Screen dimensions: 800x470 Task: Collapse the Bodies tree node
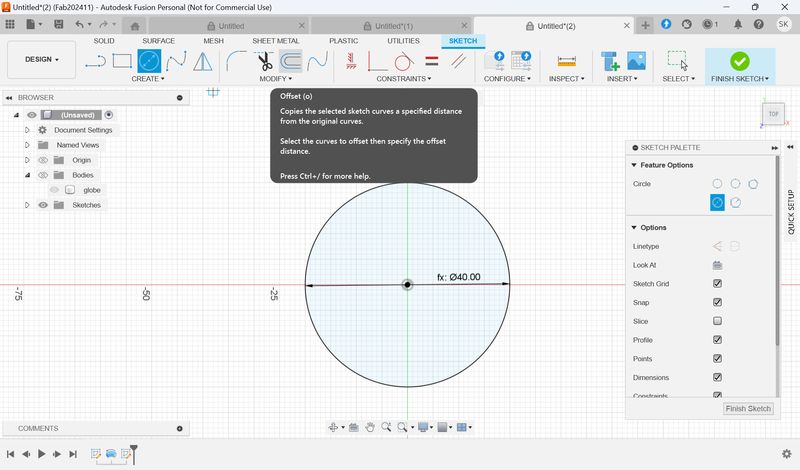28,175
